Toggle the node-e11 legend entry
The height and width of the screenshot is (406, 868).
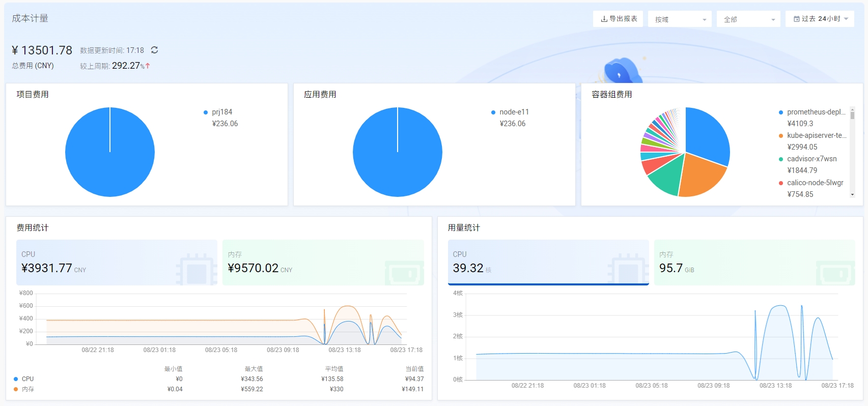(x=514, y=112)
